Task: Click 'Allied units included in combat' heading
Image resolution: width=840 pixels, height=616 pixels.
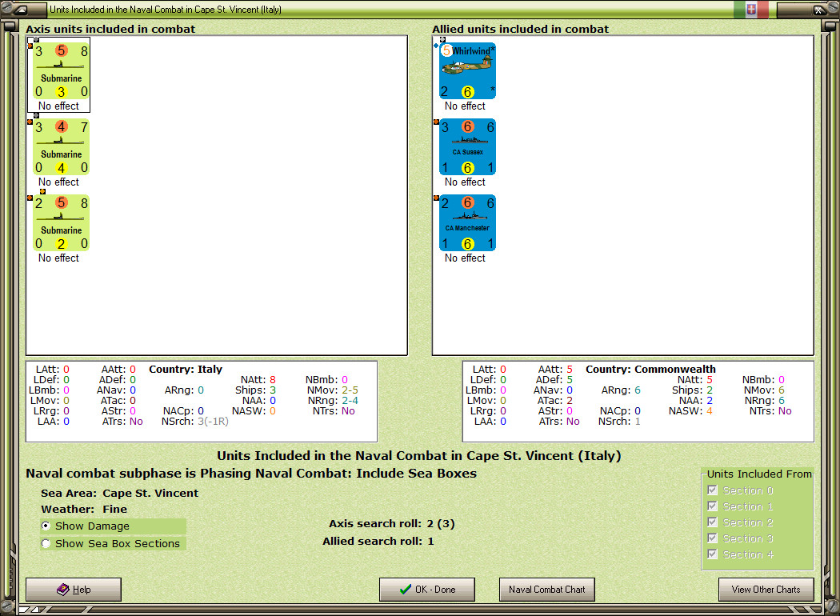Action: point(521,29)
